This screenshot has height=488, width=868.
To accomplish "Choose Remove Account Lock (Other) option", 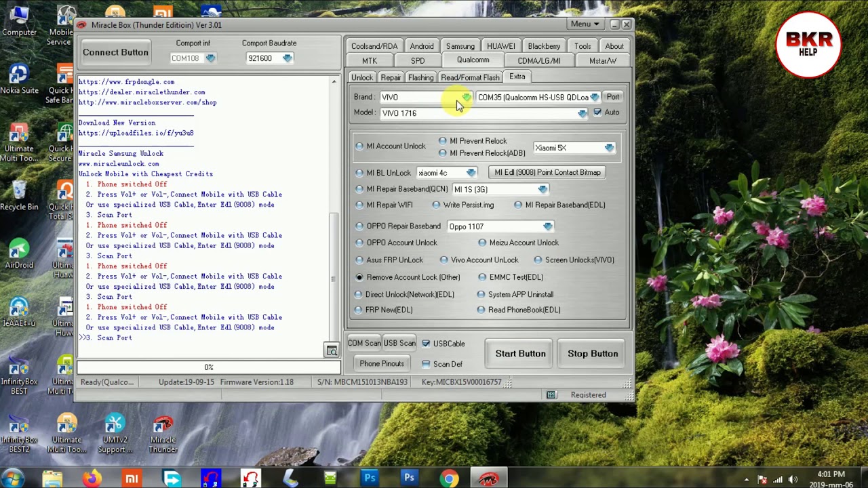I will coord(359,277).
